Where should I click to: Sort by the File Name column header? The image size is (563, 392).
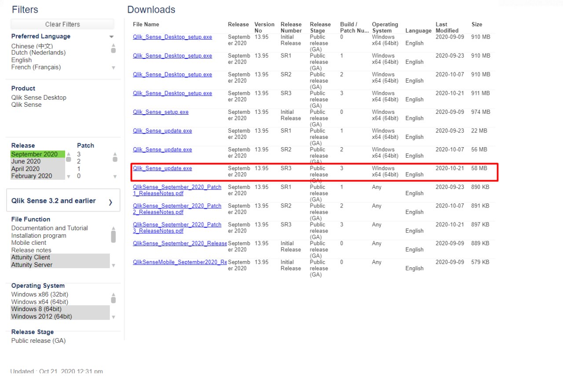pos(146,24)
